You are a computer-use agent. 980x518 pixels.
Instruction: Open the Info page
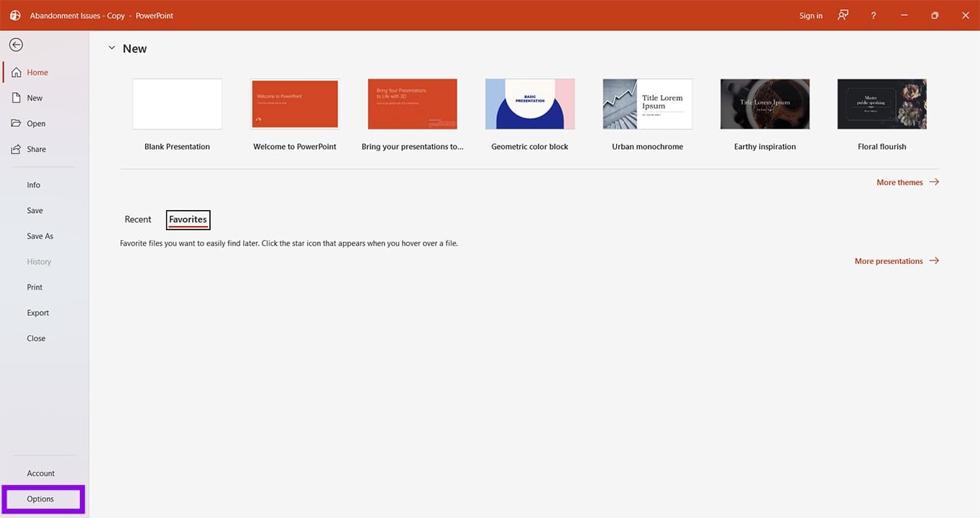point(34,185)
